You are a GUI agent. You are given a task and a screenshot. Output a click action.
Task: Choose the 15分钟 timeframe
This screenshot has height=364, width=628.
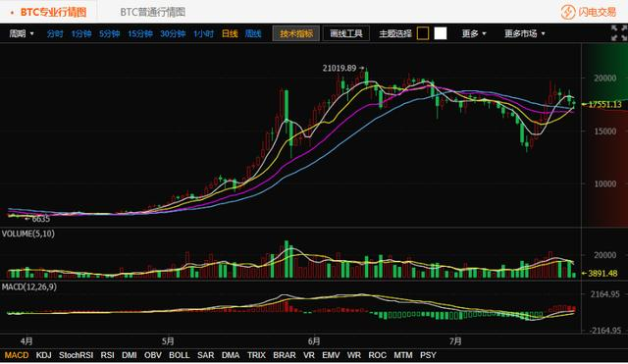(139, 33)
